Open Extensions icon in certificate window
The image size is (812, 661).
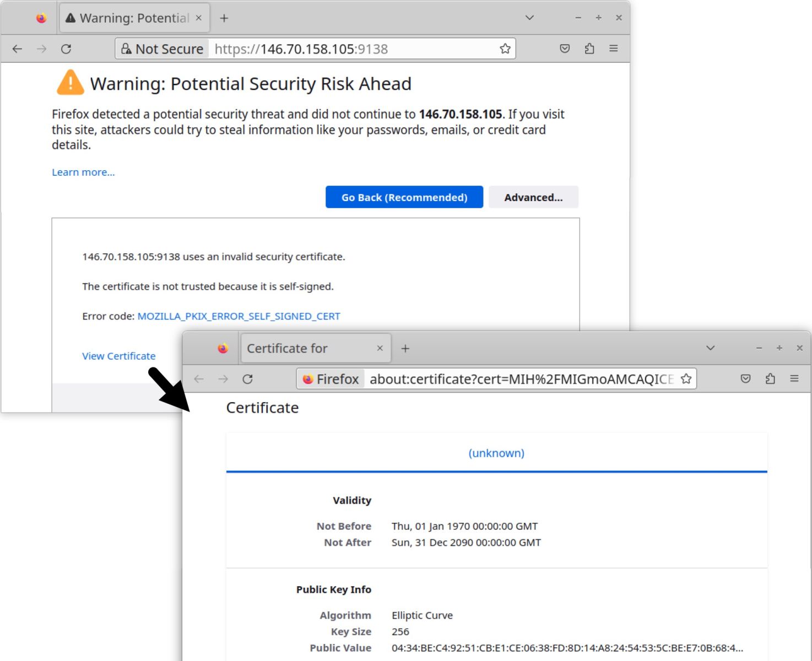770,379
